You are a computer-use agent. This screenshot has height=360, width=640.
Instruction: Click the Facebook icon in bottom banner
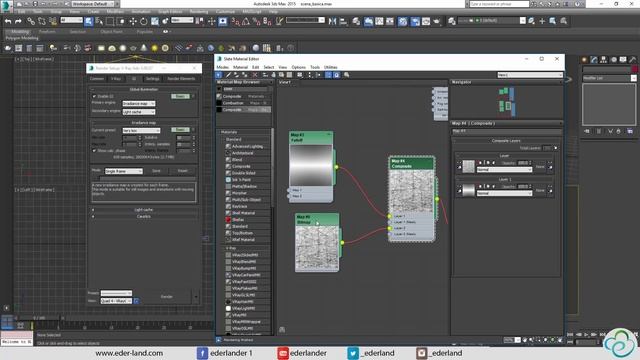(202, 353)
